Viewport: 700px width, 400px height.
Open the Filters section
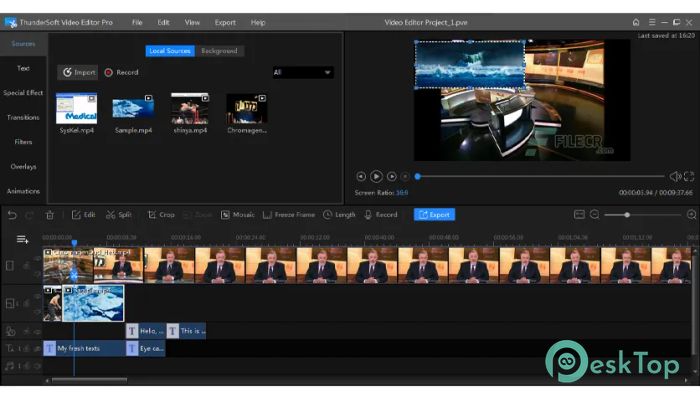pyautogui.click(x=23, y=142)
